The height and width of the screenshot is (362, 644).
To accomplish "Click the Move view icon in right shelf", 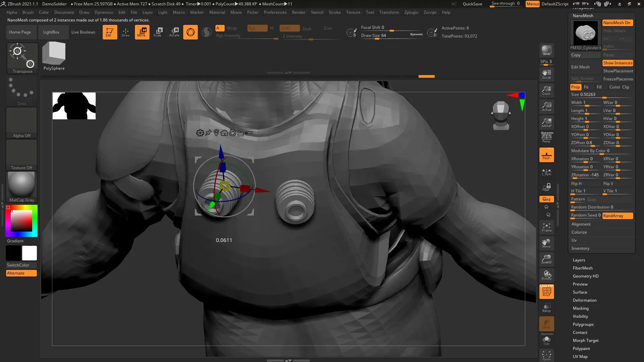I will [546, 243].
